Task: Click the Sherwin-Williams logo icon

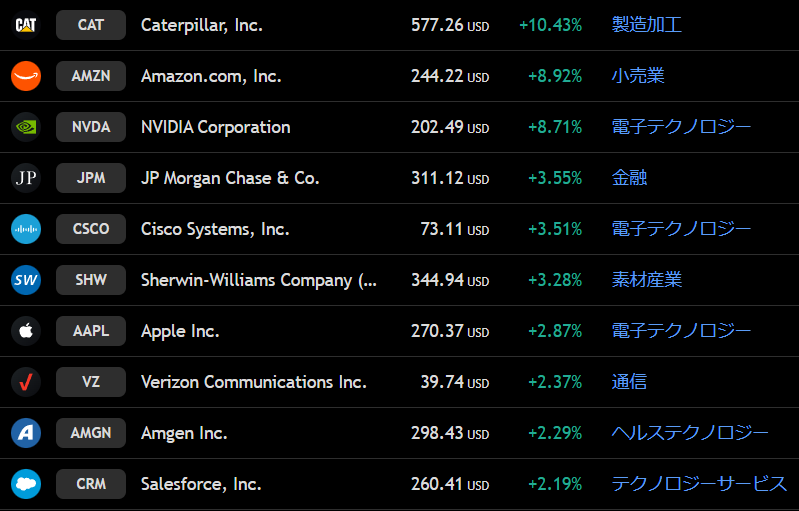Action: [x=26, y=280]
